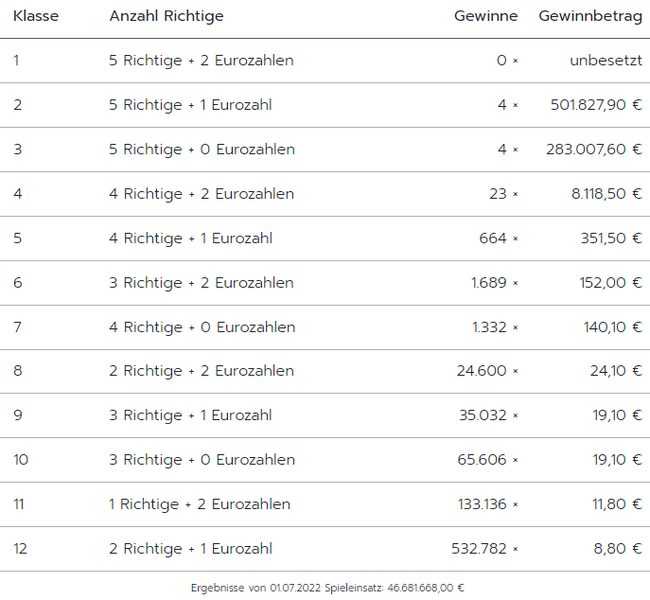Image resolution: width=650 pixels, height=600 pixels.
Task: Click the Anzahl Richtige column header
Action: 166,16
